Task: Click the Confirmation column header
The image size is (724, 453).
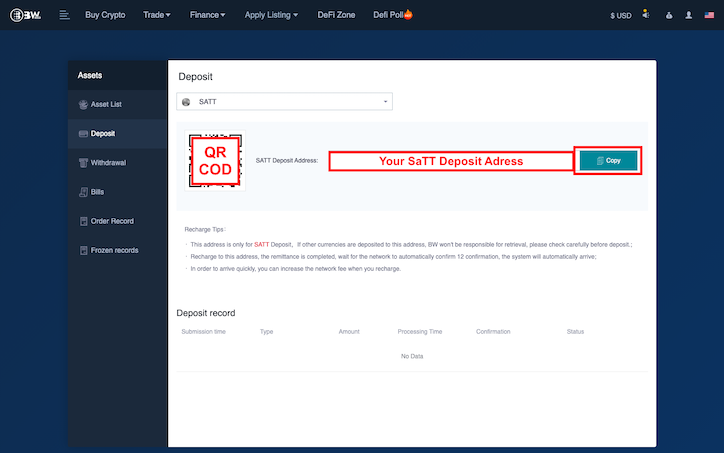Action: click(x=493, y=332)
